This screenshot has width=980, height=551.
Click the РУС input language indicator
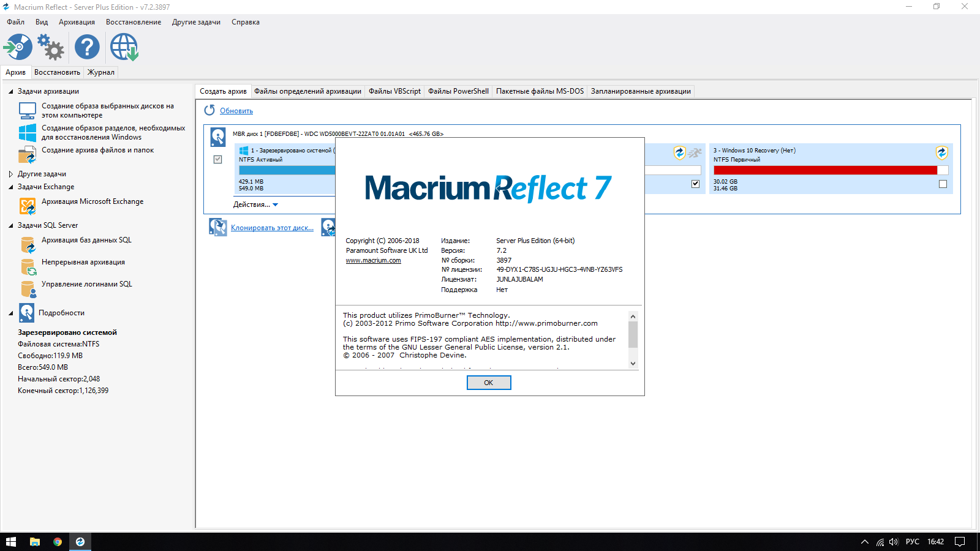[x=913, y=542]
